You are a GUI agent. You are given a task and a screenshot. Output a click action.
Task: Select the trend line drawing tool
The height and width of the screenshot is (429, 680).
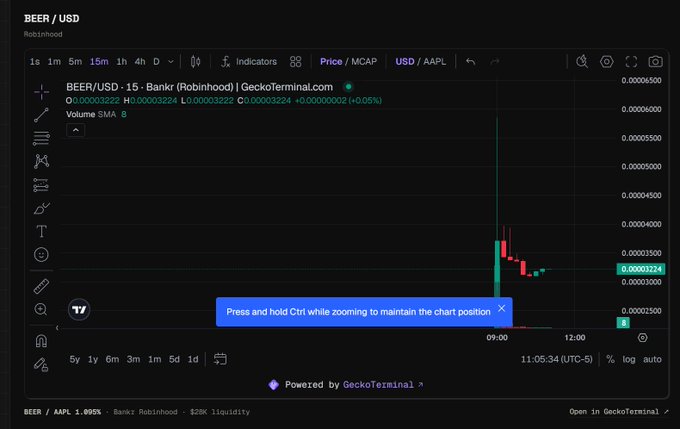[x=42, y=115]
